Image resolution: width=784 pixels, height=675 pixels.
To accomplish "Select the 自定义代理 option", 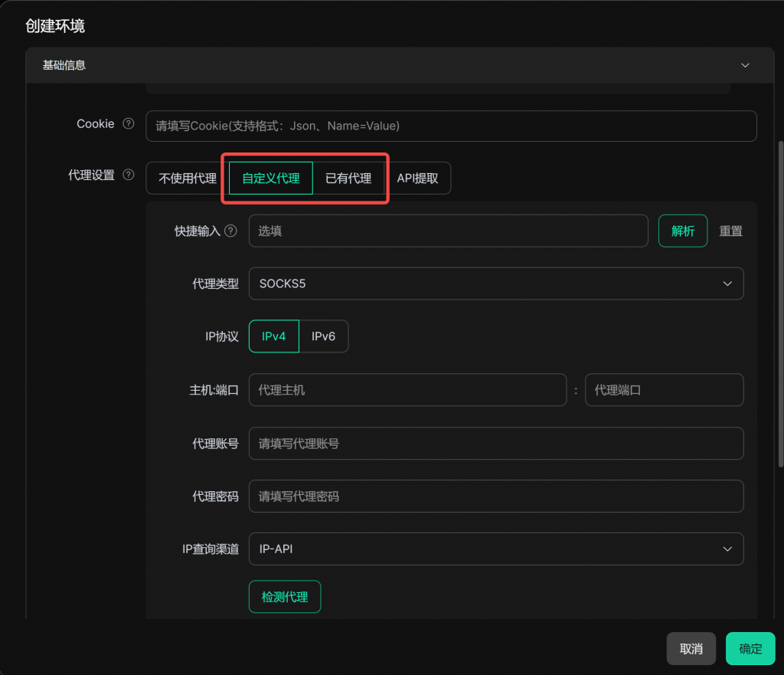I will pyautogui.click(x=271, y=179).
